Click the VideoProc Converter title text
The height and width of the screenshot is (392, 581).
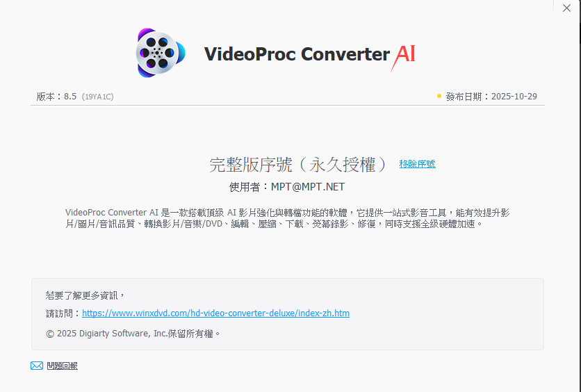pos(297,54)
